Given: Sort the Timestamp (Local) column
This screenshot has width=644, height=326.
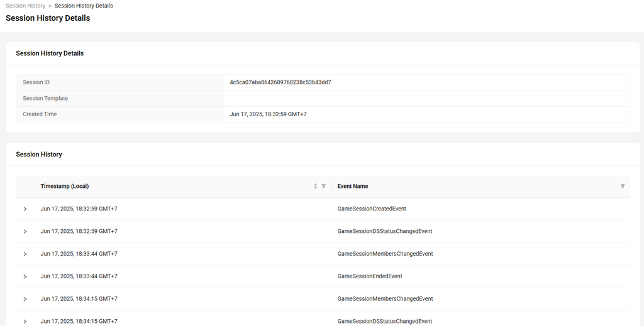Looking at the screenshot, I should pyautogui.click(x=316, y=186).
